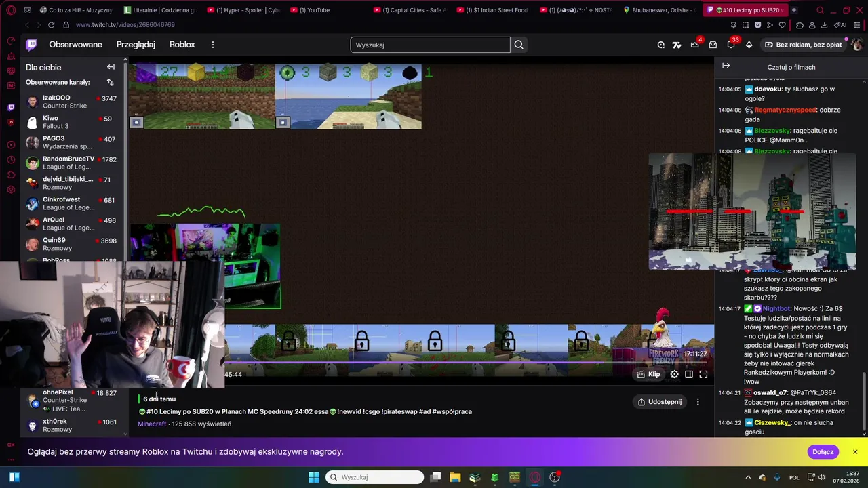This screenshot has height=488, width=868.
Task: Collapse the Dla ciebie sidebar
Action: [x=111, y=67]
